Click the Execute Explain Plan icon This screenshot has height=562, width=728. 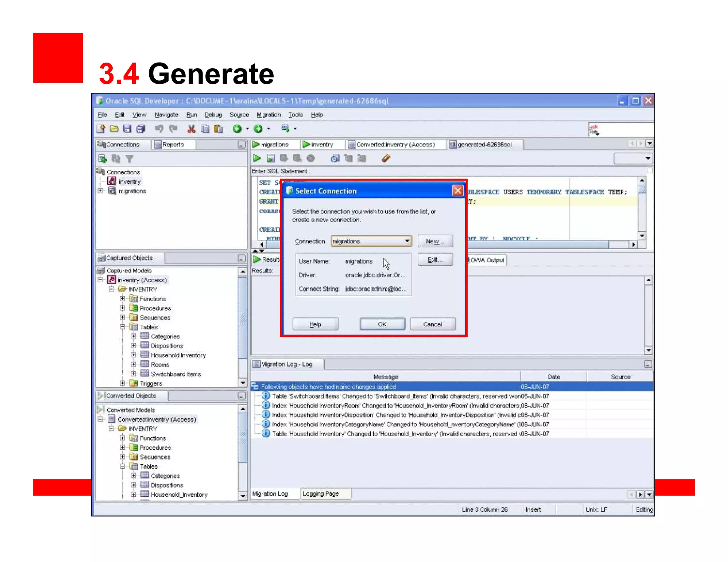(348, 158)
